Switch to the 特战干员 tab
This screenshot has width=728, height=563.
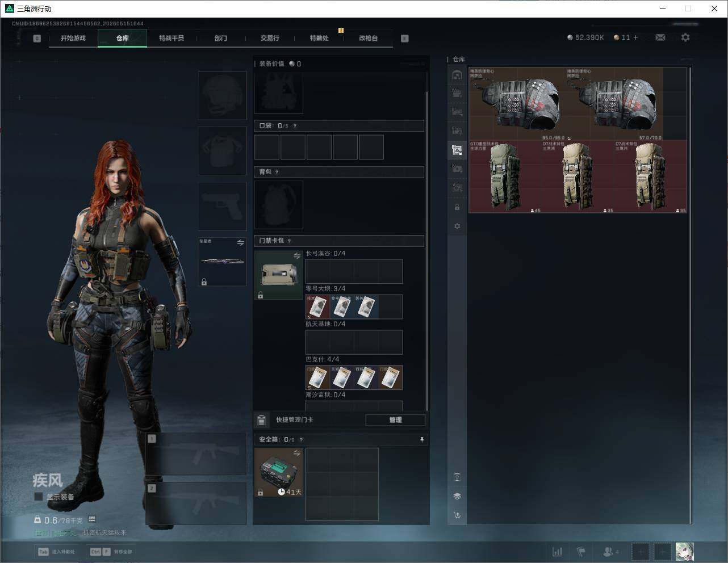[x=171, y=38]
